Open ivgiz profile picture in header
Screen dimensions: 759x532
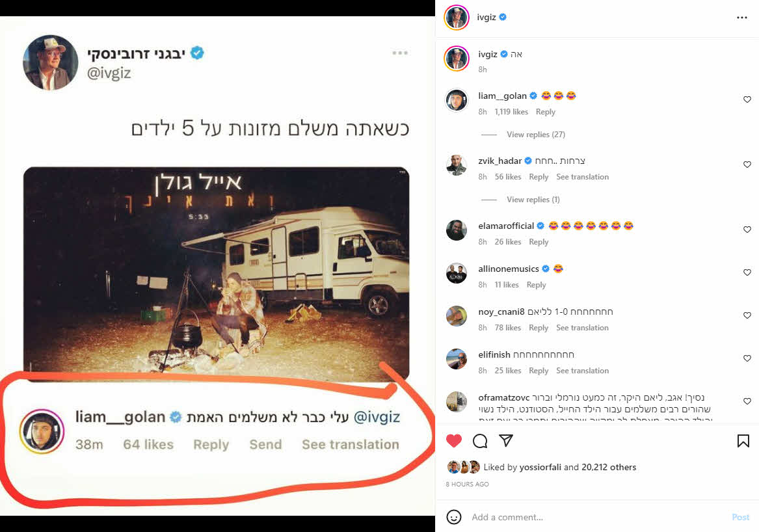point(457,18)
